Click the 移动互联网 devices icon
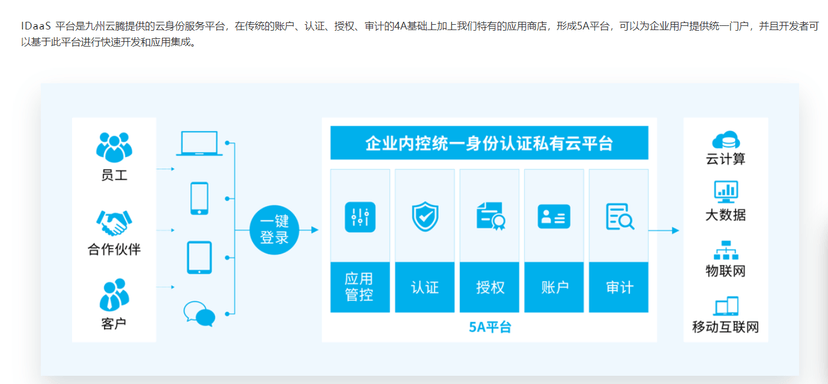The height and width of the screenshot is (384, 828). coord(726,306)
